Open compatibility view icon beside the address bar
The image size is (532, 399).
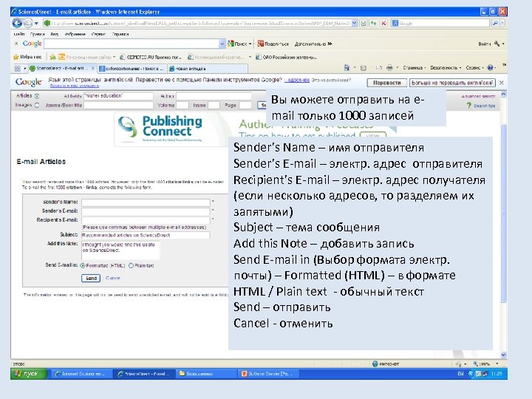pyautogui.click(x=364, y=23)
